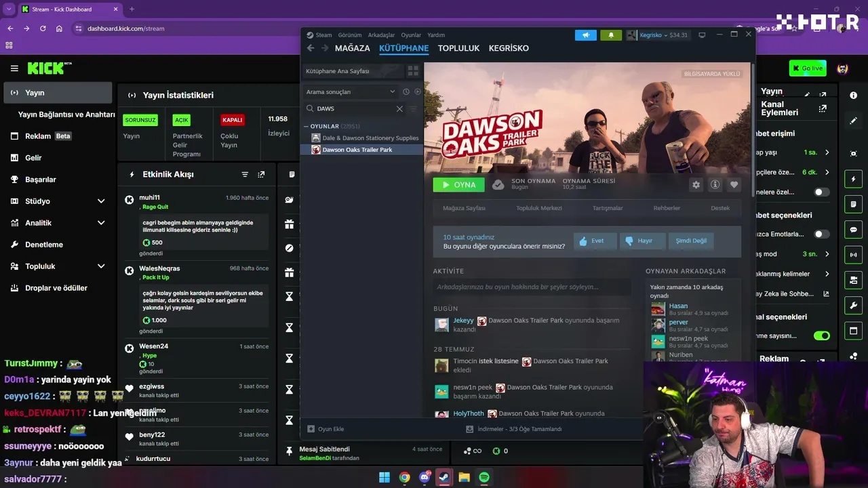This screenshot has width=868, height=488.
Task: Show game info icon for Dawson Oaks
Action: click(715, 184)
